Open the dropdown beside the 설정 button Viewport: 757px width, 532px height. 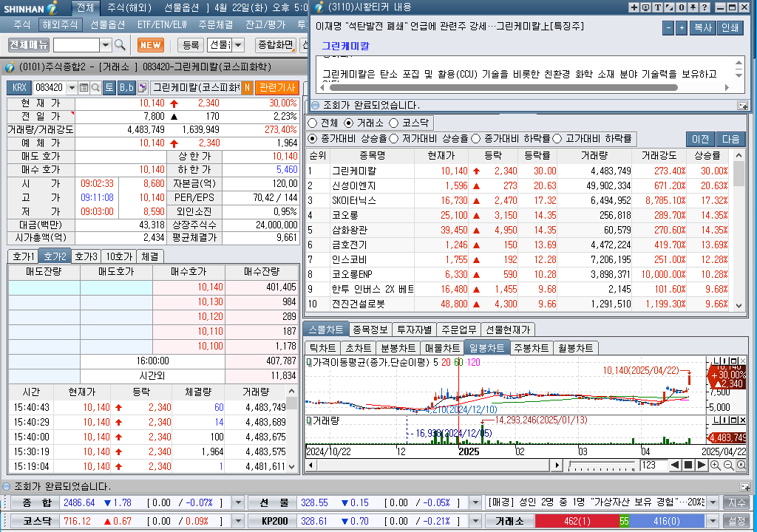point(713,522)
